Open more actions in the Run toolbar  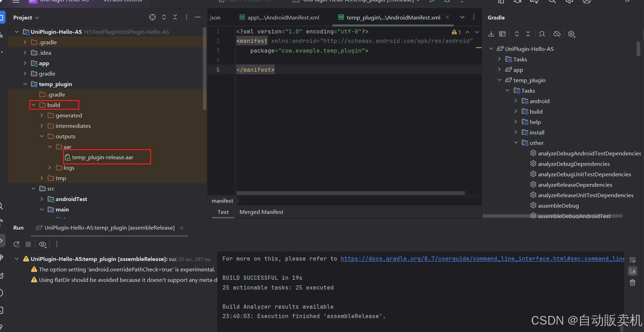click(57, 244)
